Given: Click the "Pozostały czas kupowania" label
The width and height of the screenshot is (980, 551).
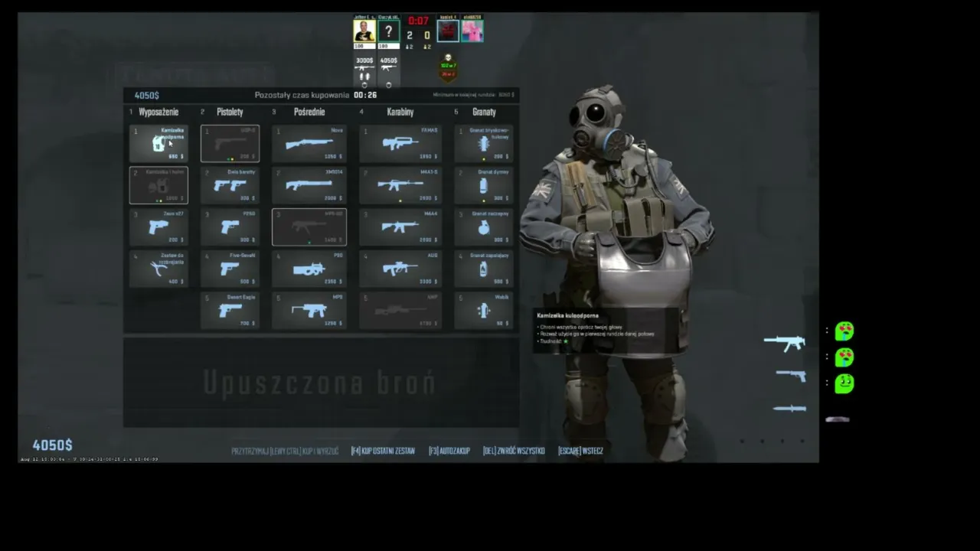Looking at the screenshot, I should click(302, 95).
